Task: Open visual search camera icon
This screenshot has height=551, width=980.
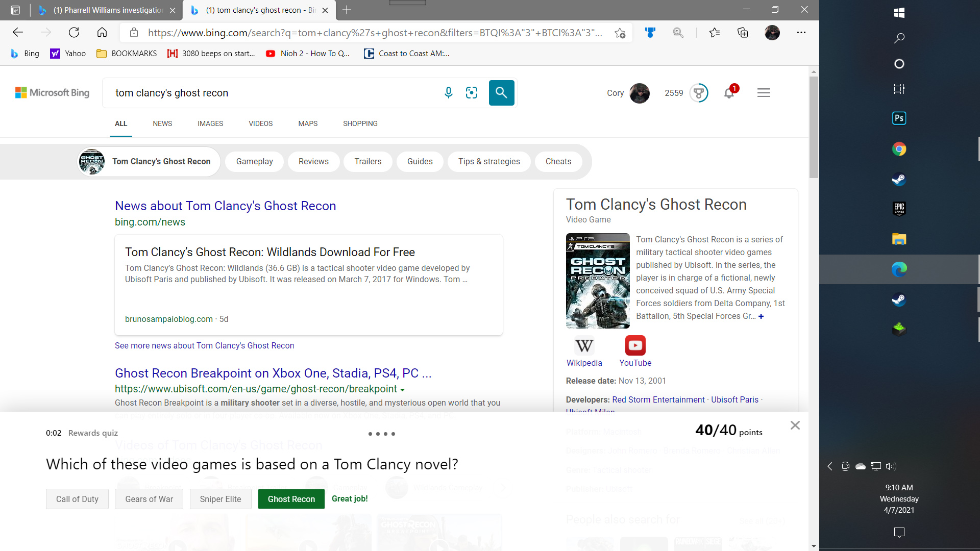Action: 472,92
